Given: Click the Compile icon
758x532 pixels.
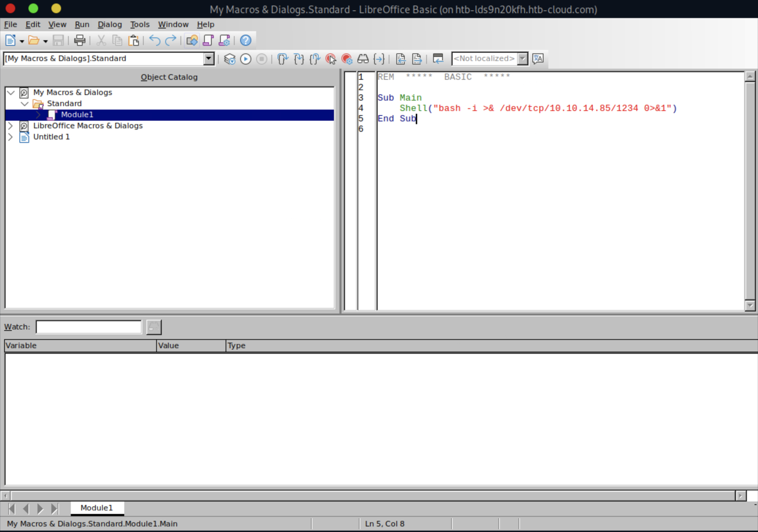Looking at the screenshot, I should 229,59.
